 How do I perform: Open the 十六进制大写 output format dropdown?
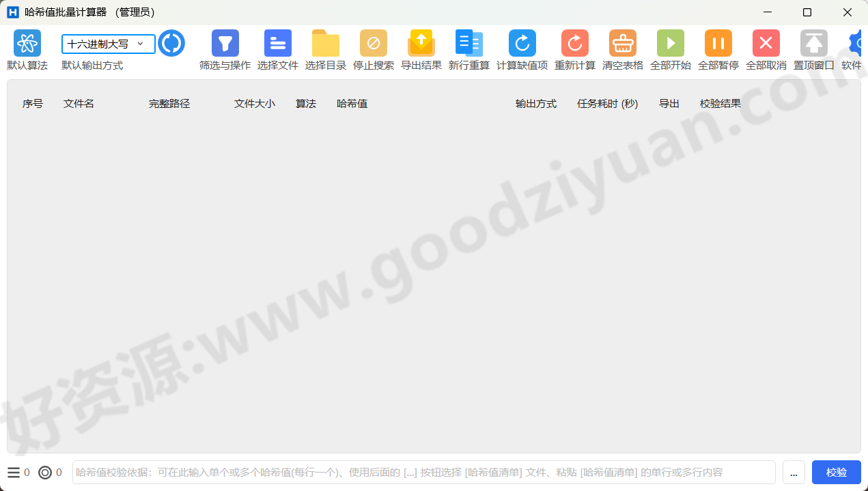(x=106, y=43)
